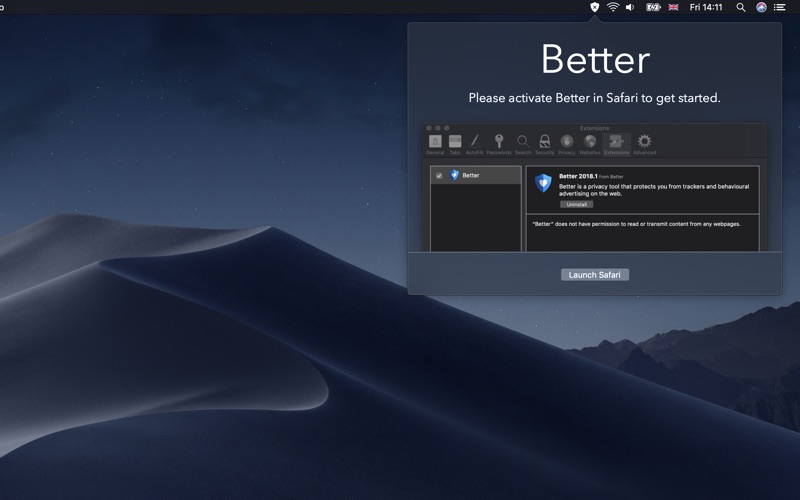
Task: Select Extensions tab in preview toolbar
Action: point(616,144)
